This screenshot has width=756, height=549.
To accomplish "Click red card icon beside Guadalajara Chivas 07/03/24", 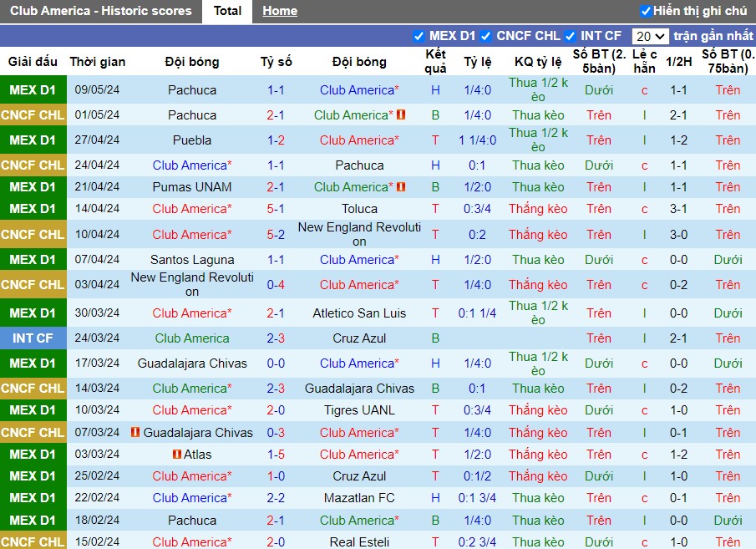I will click(135, 432).
